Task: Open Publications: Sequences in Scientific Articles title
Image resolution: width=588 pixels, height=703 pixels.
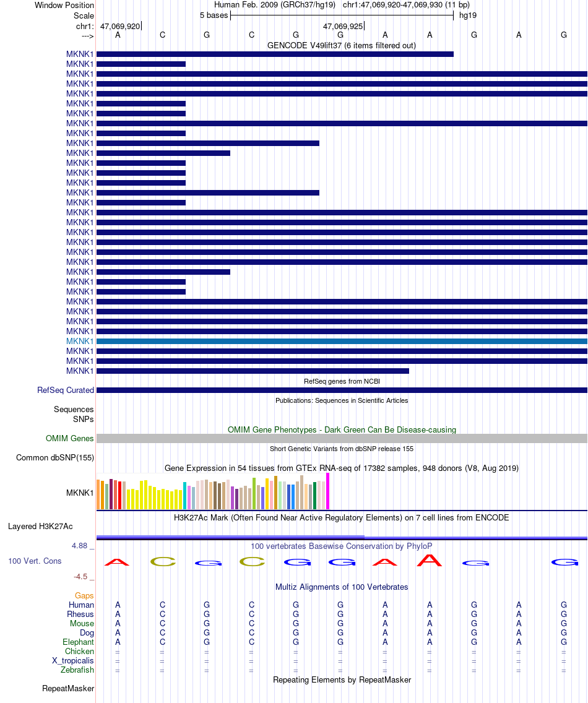Action: click(x=342, y=400)
